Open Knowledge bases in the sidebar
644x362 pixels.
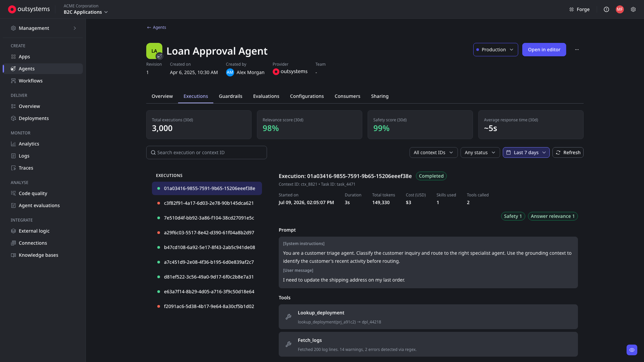tap(43, 255)
